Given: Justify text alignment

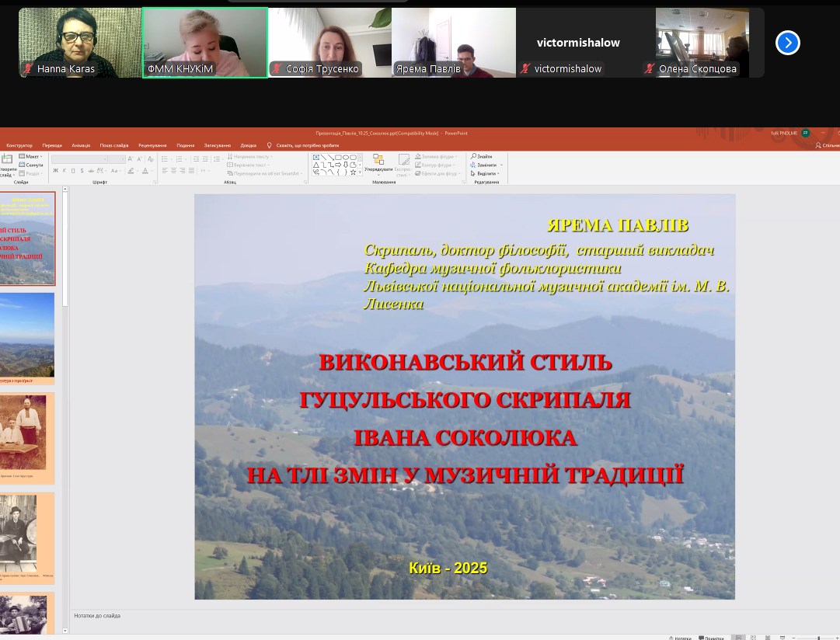Looking at the screenshot, I should click(191, 171).
